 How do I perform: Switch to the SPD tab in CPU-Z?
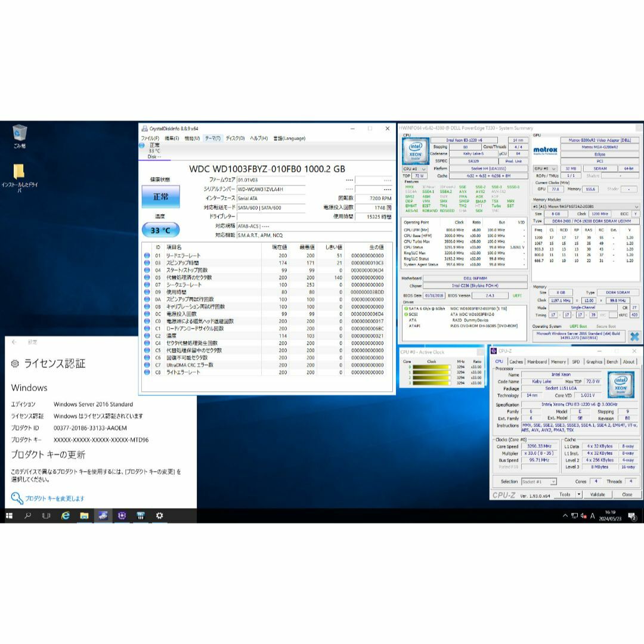(576, 362)
